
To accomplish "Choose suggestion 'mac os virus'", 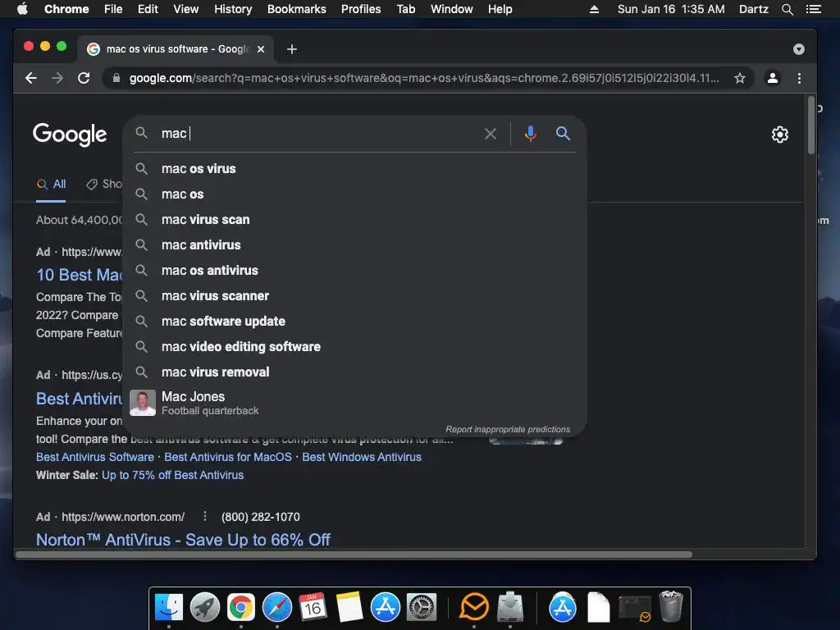I will [x=354, y=169].
